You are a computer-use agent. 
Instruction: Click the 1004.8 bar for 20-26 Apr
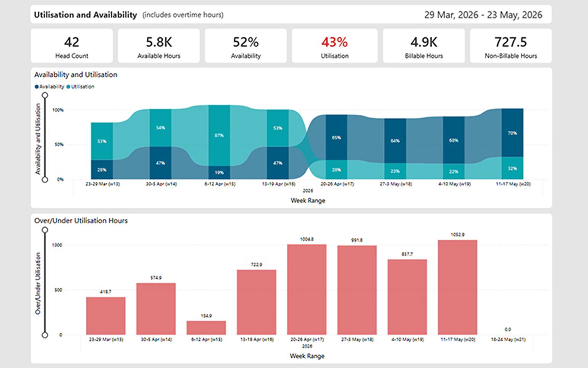pos(307,290)
